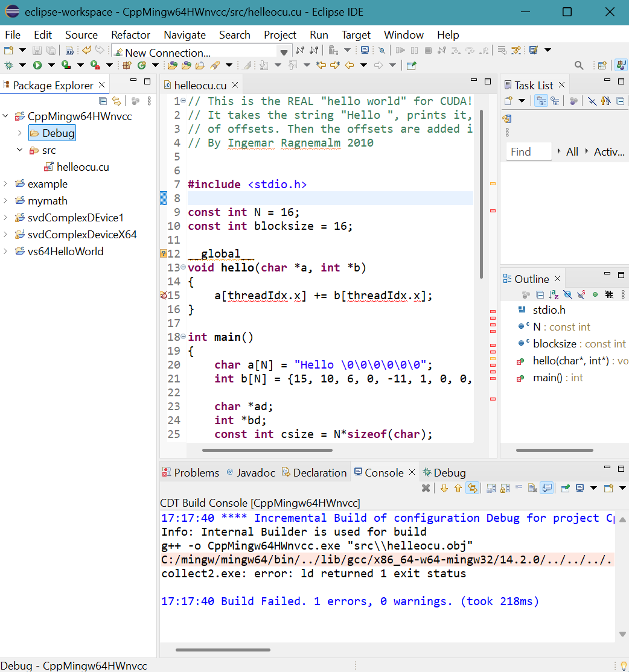This screenshot has width=629, height=672.
Task: Collapse the CppMingw64HWnvcc project tree
Action: pyautogui.click(x=5, y=116)
